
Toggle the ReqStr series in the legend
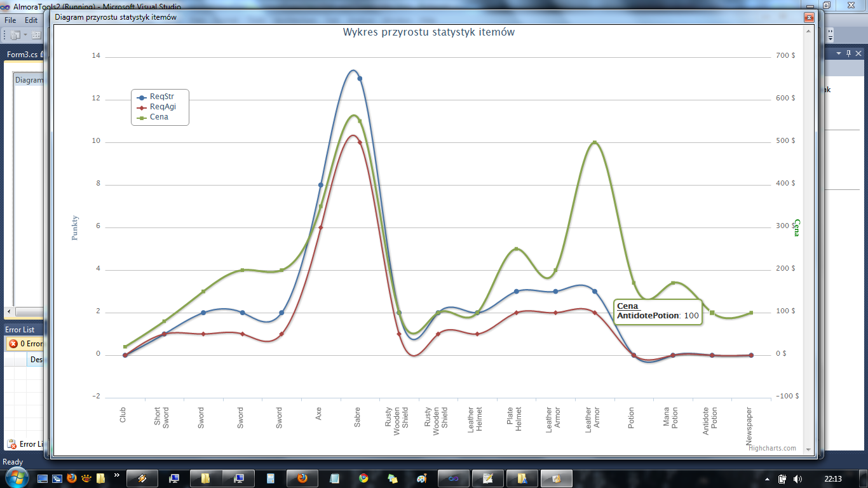[161, 97]
